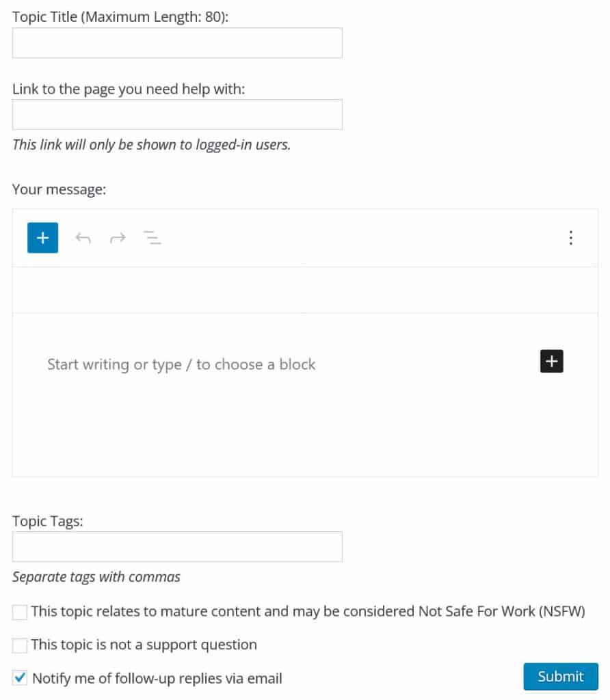
Task: Click the three-dot editor options icon
Action: (x=571, y=238)
